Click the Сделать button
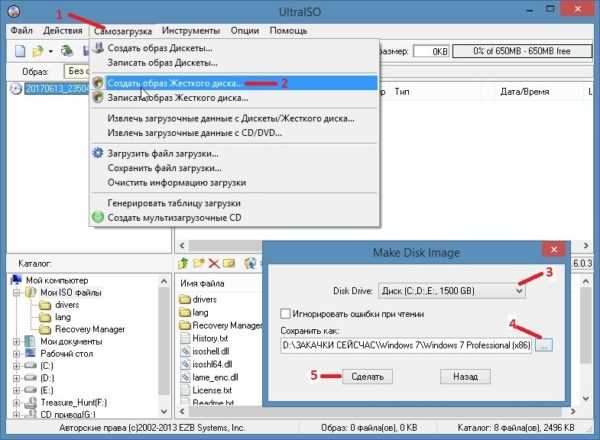The height and width of the screenshot is (440, 600). 367,376
